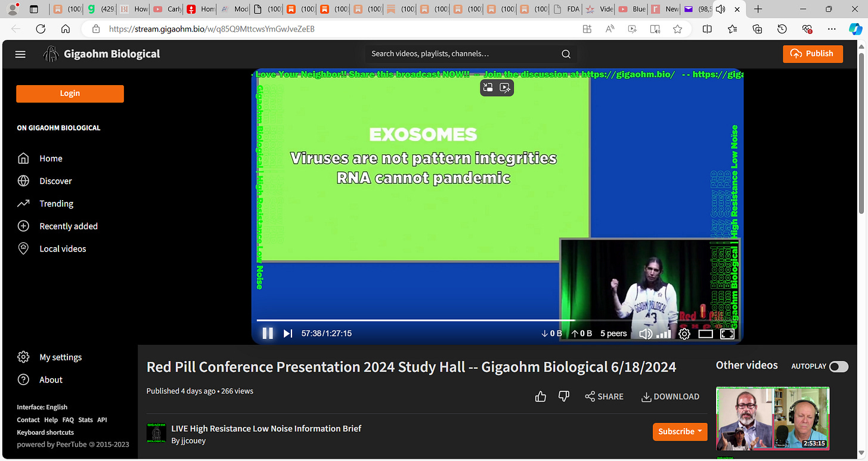
Task: Open browser Collections
Action: [757, 29]
